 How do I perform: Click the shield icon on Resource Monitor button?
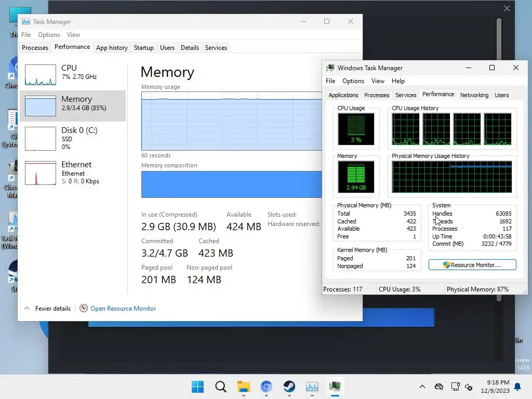click(x=446, y=265)
